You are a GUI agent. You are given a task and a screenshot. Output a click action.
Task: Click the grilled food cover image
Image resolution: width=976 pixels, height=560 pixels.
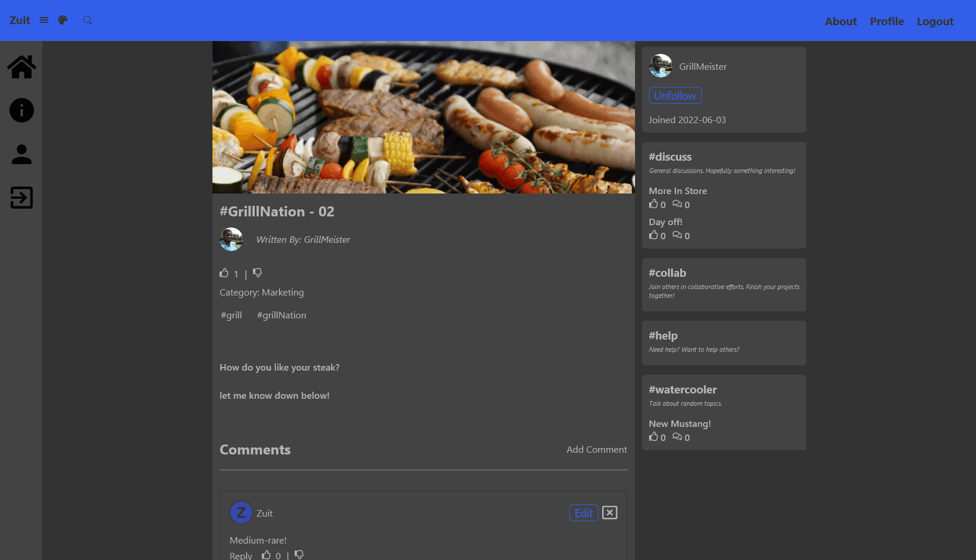423,117
